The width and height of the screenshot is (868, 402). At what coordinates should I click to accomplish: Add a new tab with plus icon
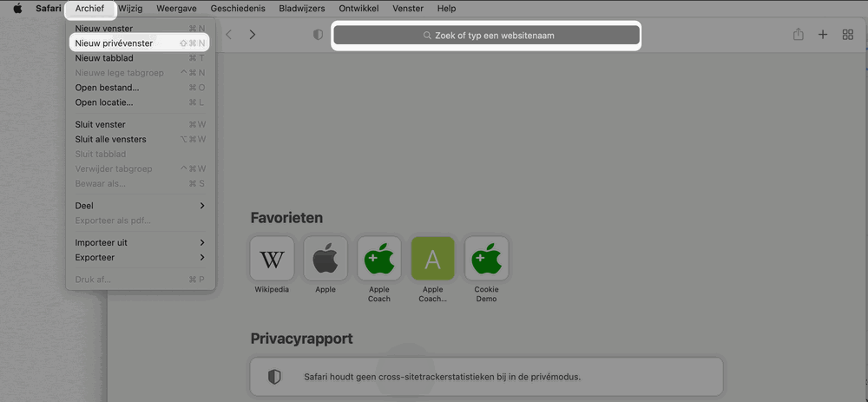click(823, 35)
